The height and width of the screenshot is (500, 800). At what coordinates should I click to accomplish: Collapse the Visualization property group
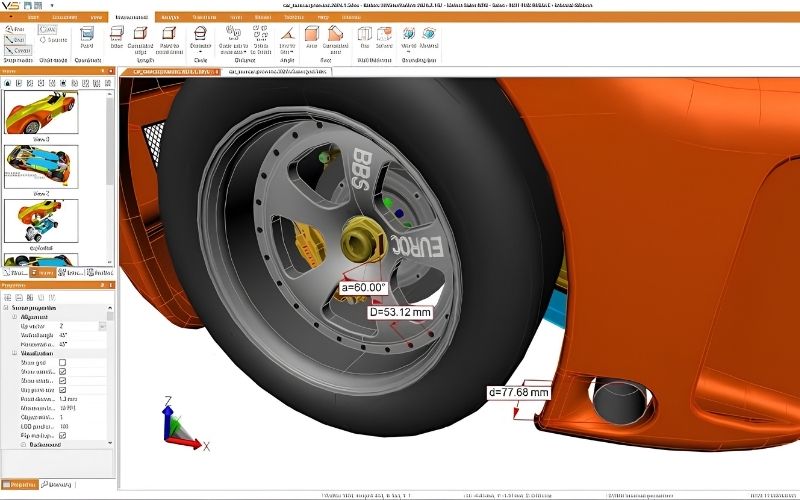[x=15, y=353]
